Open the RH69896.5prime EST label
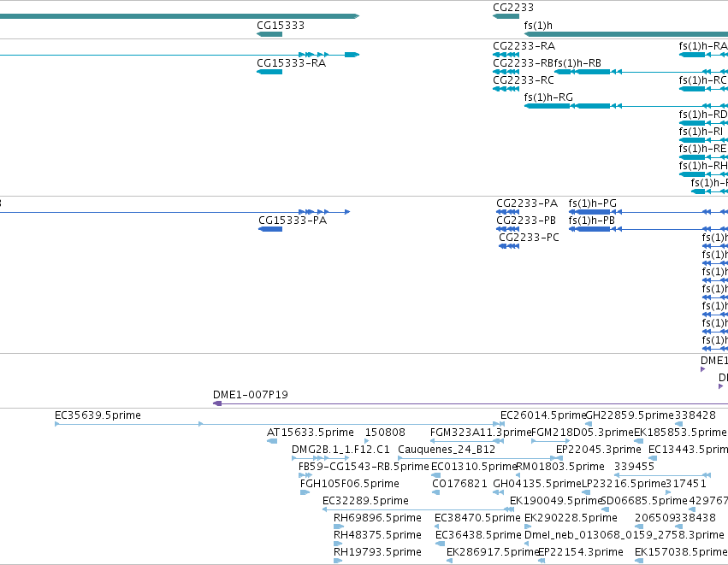This screenshot has width=728, height=565. pos(377,518)
